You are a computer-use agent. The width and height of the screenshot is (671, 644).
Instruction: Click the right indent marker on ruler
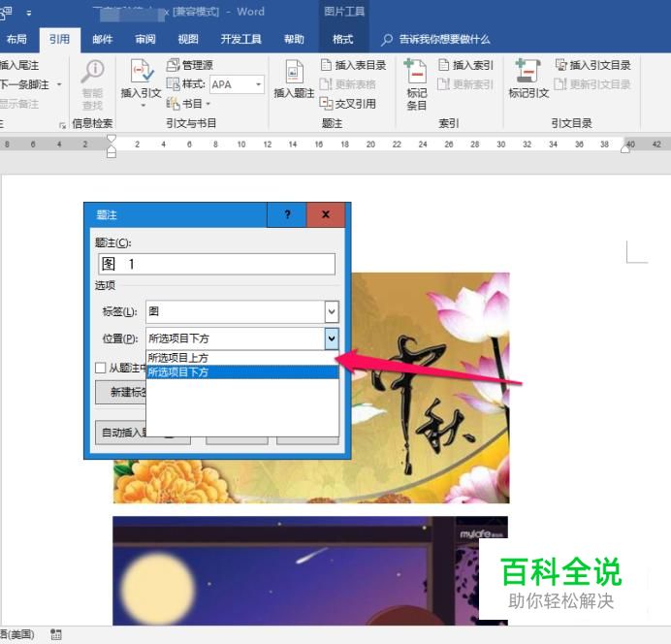click(x=625, y=148)
